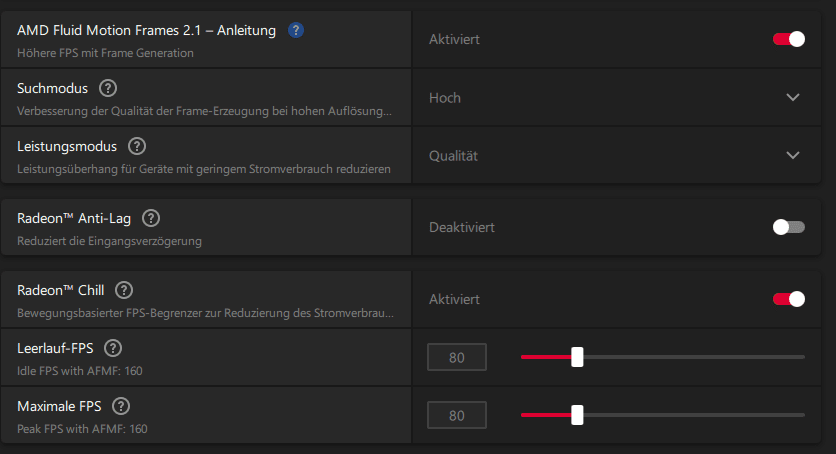Click the help icon next to Leerlauf-FPS
The image size is (836, 454).
(x=113, y=348)
